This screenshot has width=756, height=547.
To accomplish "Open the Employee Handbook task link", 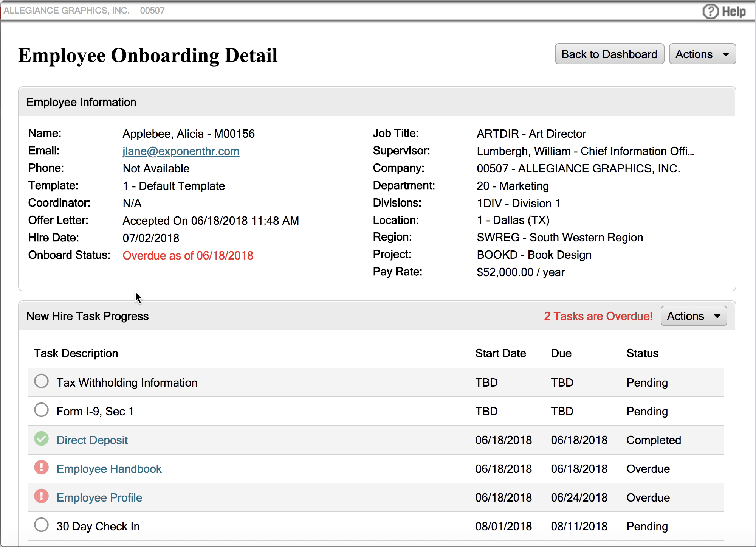I will coord(109,469).
